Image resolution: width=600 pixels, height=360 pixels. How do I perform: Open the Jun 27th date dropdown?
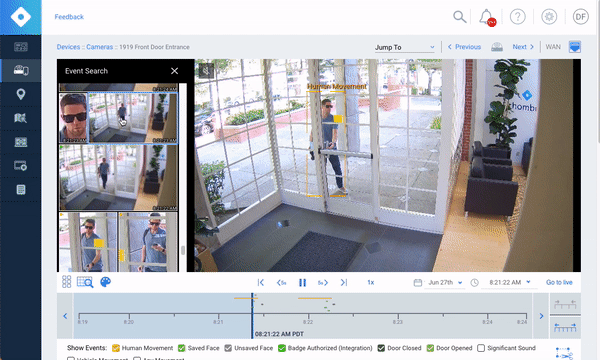(445, 282)
